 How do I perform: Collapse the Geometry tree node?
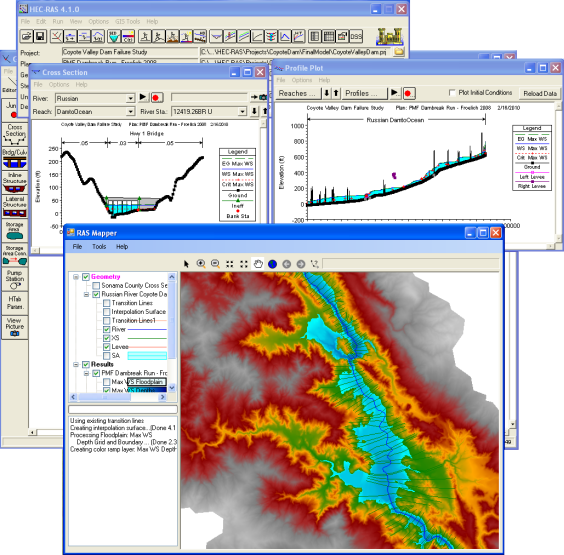coord(76,277)
